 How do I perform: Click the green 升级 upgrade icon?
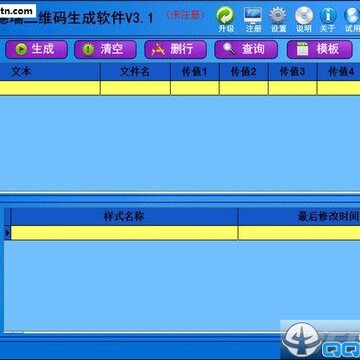[226, 19]
